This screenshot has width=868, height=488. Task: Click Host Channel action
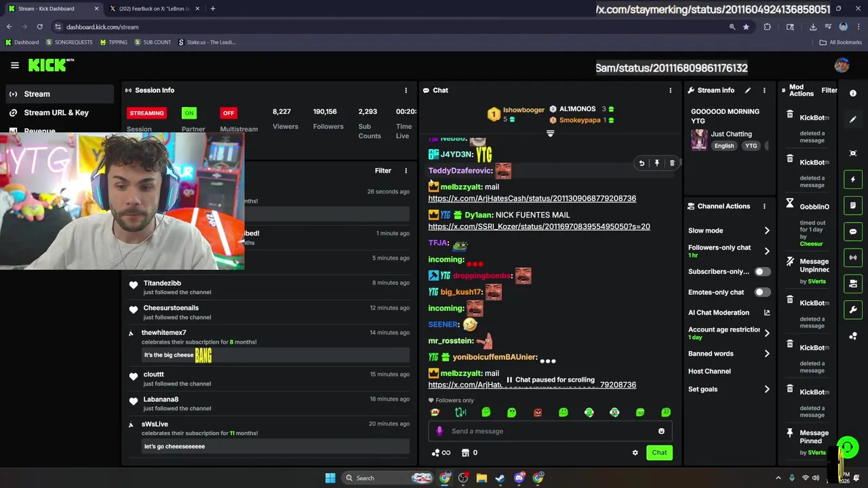click(x=709, y=371)
